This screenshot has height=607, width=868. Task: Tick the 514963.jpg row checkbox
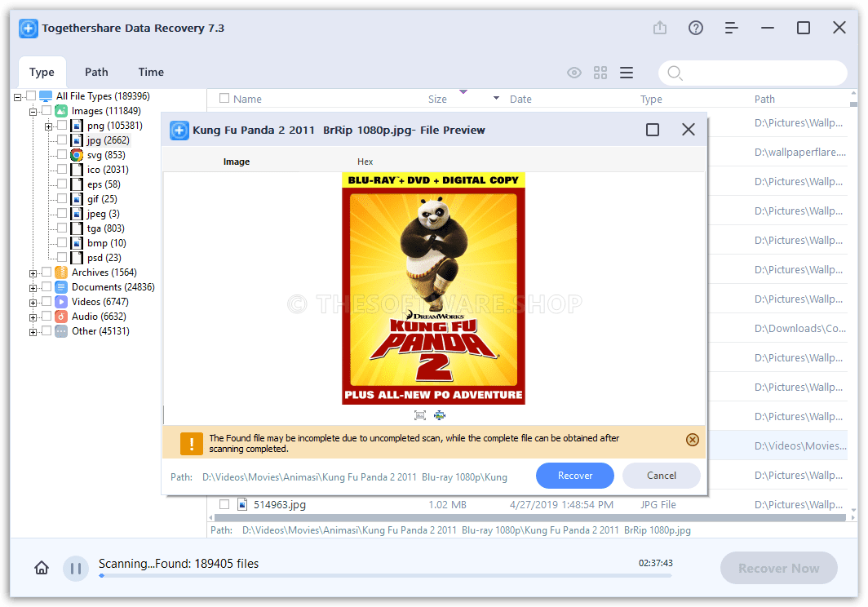(x=224, y=504)
